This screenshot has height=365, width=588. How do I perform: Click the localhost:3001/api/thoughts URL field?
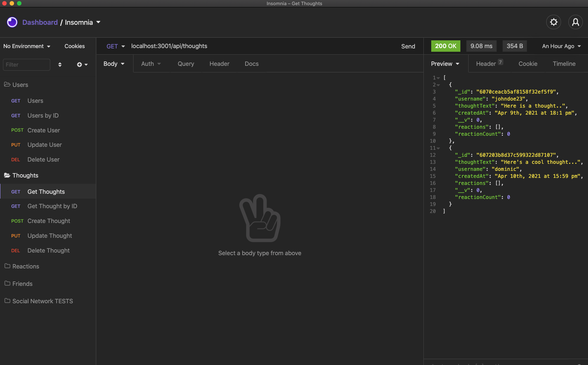pyautogui.click(x=263, y=46)
